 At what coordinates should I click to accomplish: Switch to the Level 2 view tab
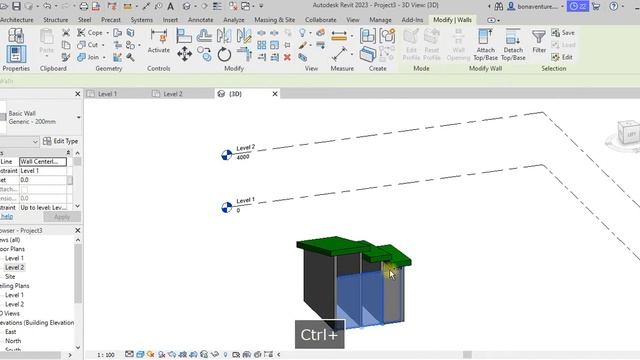173,94
